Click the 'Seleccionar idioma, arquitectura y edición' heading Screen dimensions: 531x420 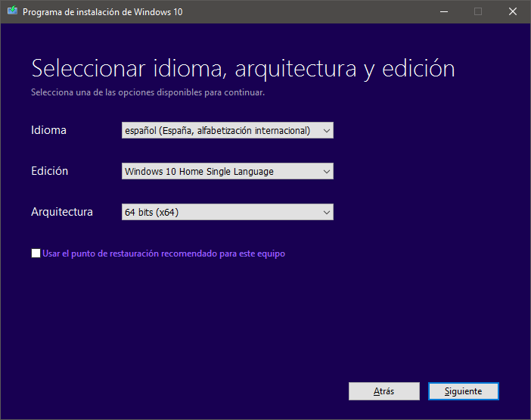point(243,69)
